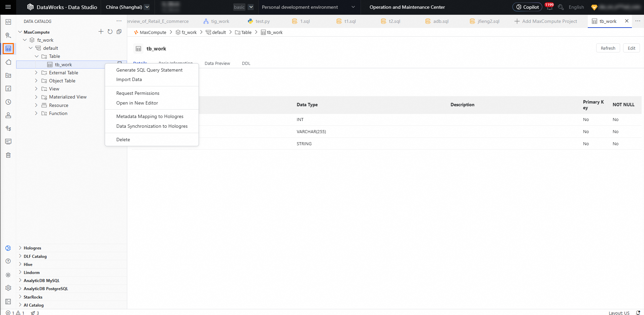This screenshot has width=644, height=315.
Task: Open the China (Shanghai) region dropdown
Action: click(128, 7)
